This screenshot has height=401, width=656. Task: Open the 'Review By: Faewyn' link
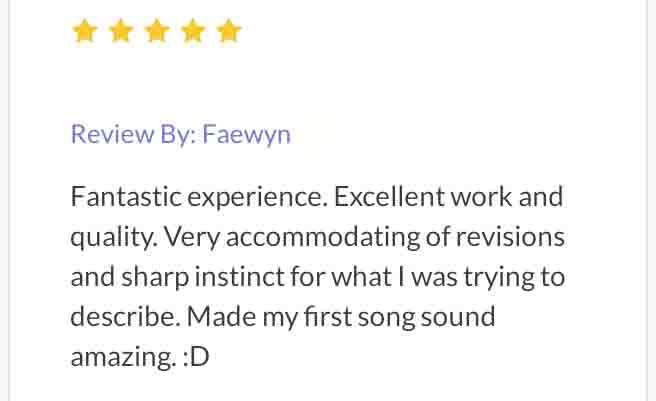pyautogui.click(x=181, y=135)
